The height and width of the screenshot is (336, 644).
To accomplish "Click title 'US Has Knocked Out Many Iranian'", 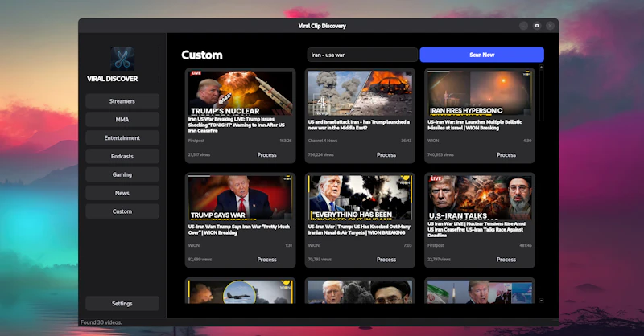I will coord(359,230).
